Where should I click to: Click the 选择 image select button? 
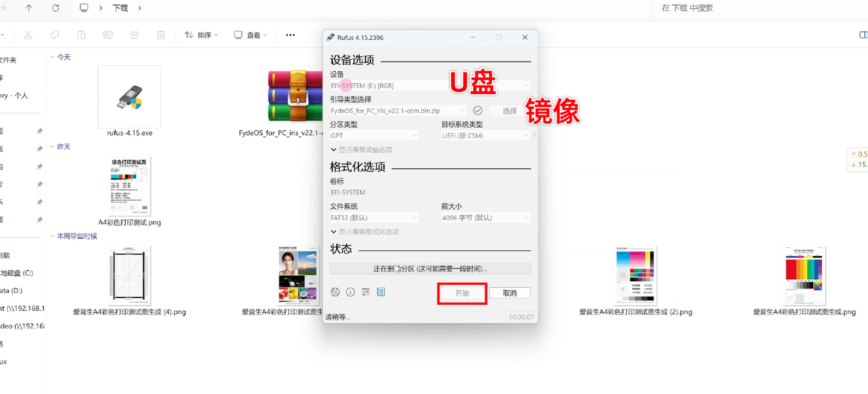click(510, 110)
